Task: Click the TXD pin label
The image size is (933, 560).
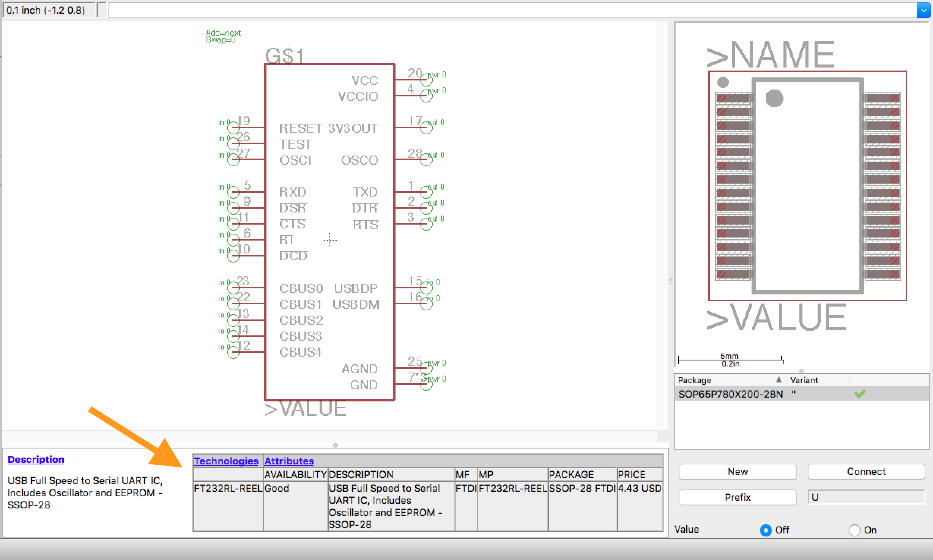Action: click(365, 192)
